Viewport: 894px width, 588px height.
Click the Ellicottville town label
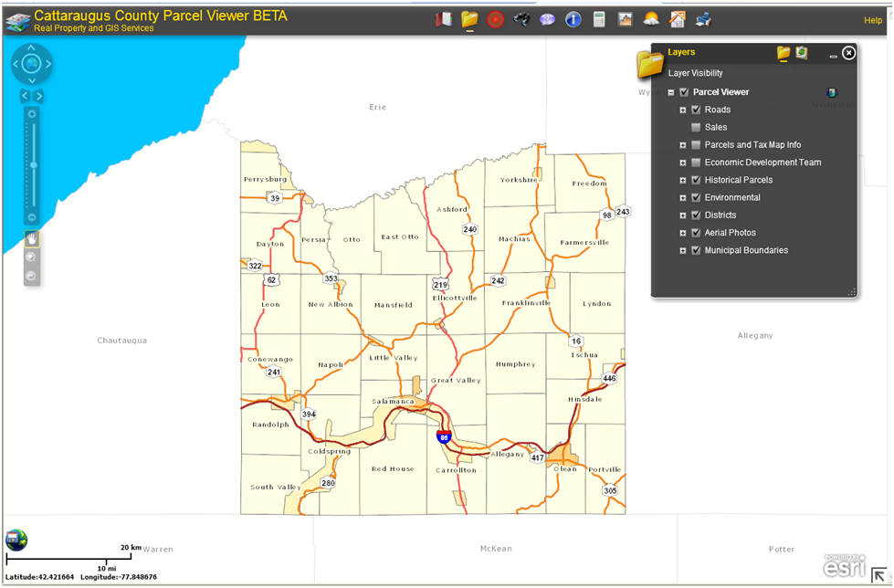(x=455, y=299)
